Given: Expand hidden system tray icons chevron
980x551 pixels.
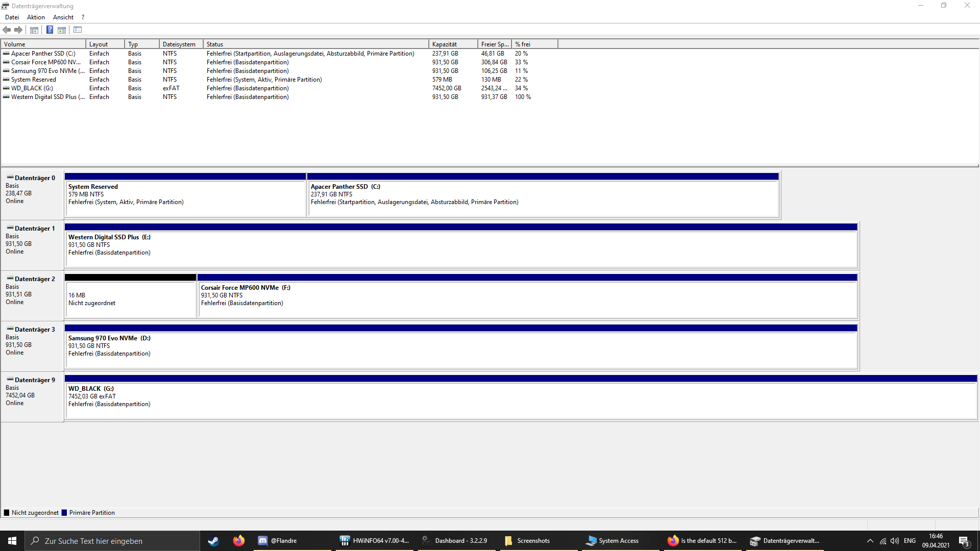Looking at the screenshot, I should coord(870,541).
